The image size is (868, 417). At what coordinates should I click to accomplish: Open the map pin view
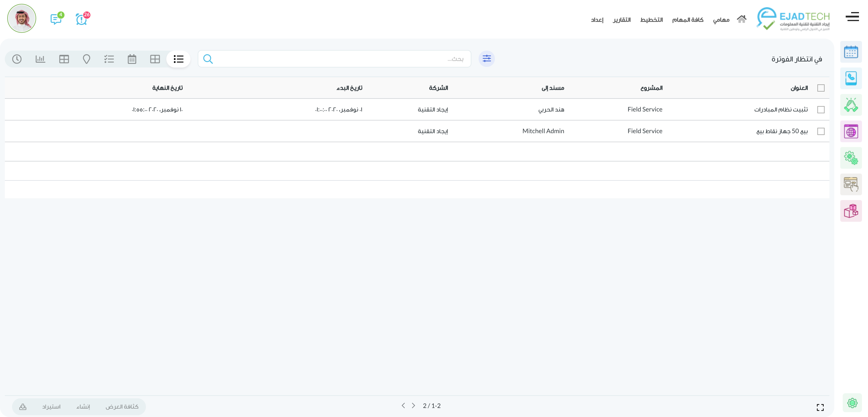[x=86, y=59]
